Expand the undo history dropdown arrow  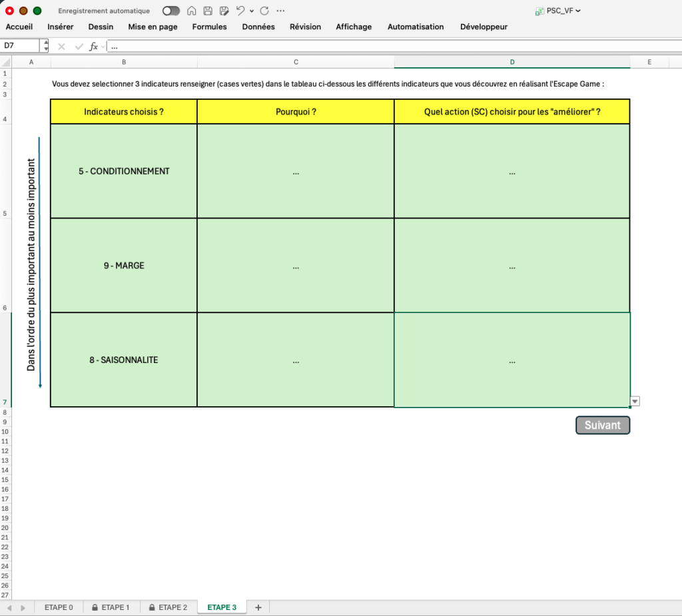pyautogui.click(x=252, y=11)
